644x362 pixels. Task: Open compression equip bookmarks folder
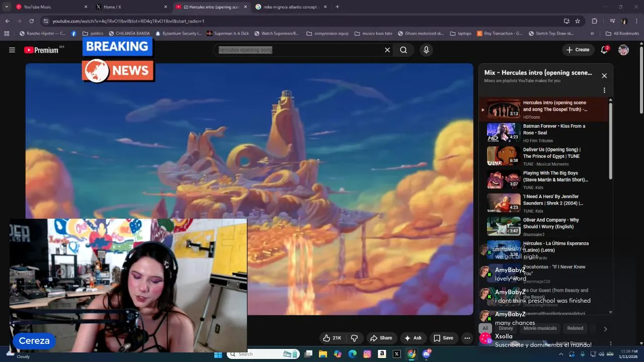pos(327,34)
